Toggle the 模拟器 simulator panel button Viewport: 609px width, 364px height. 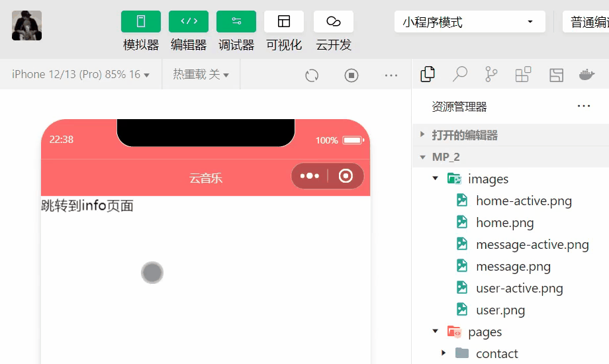coord(140,21)
